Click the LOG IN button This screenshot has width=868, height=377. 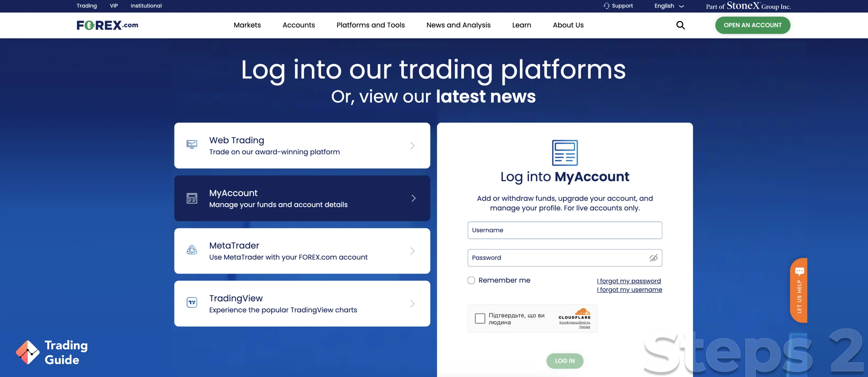pos(564,361)
